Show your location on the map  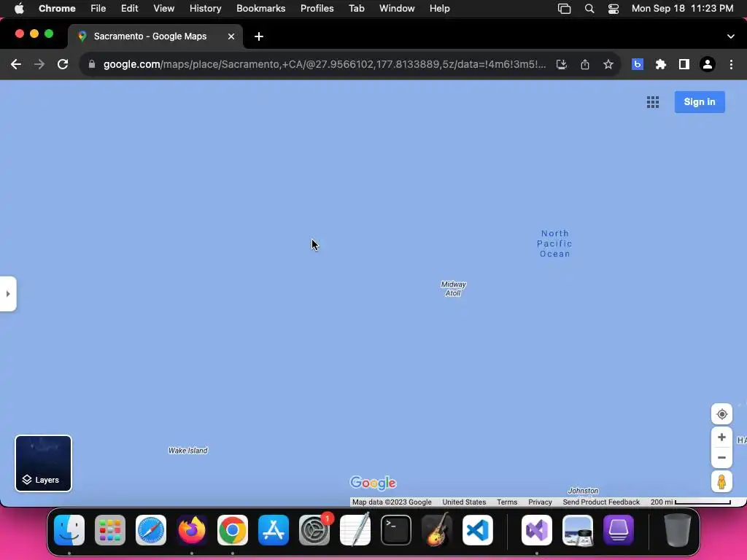721,414
